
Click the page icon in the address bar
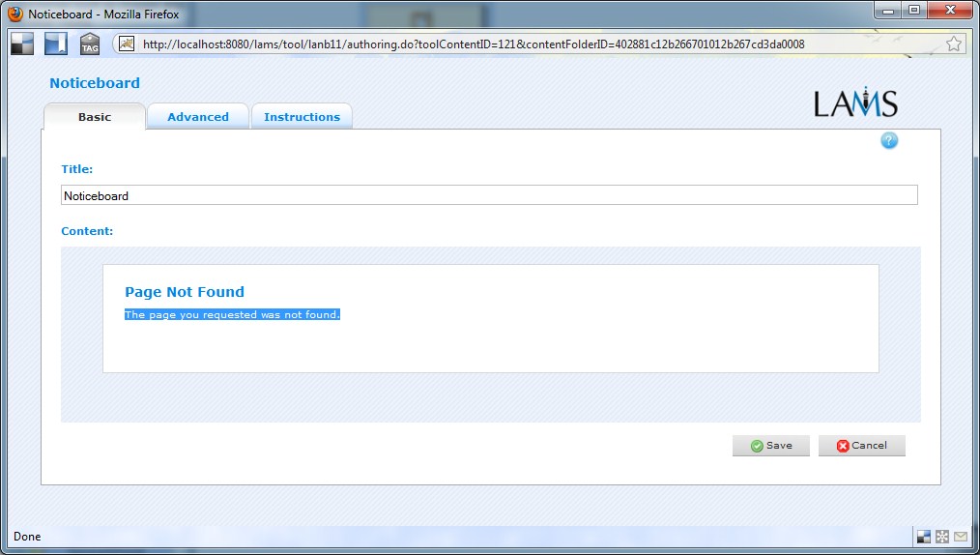[127, 44]
